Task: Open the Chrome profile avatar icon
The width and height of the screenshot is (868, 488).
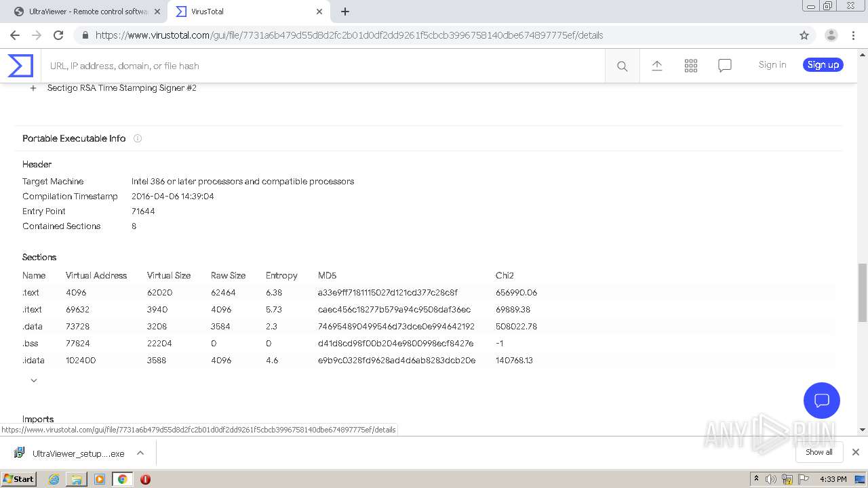Action: click(x=831, y=35)
